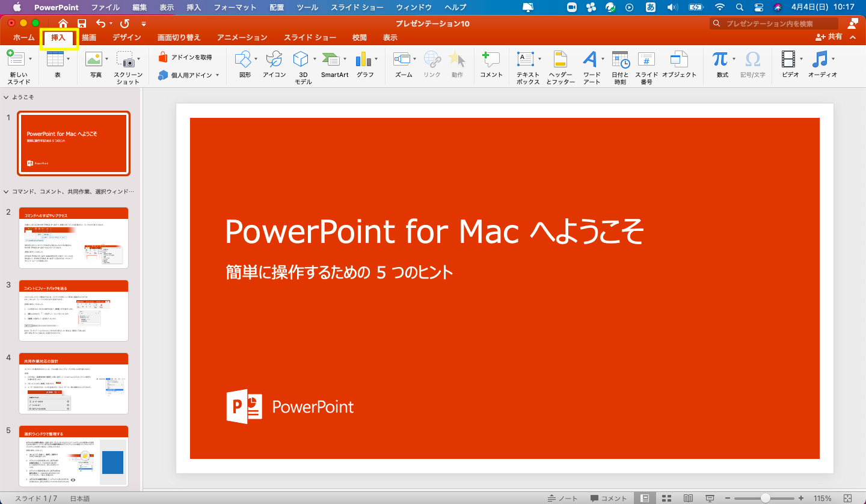The image size is (866, 504).
Task: Toggle the ノート pane in status bar
Action: click(x=563, y=498)
